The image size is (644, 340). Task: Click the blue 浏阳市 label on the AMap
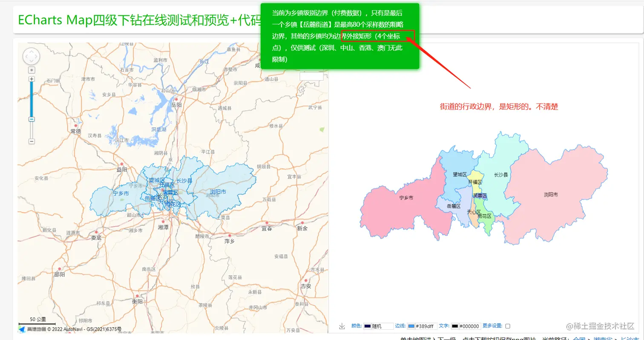[x=218, y=191]
